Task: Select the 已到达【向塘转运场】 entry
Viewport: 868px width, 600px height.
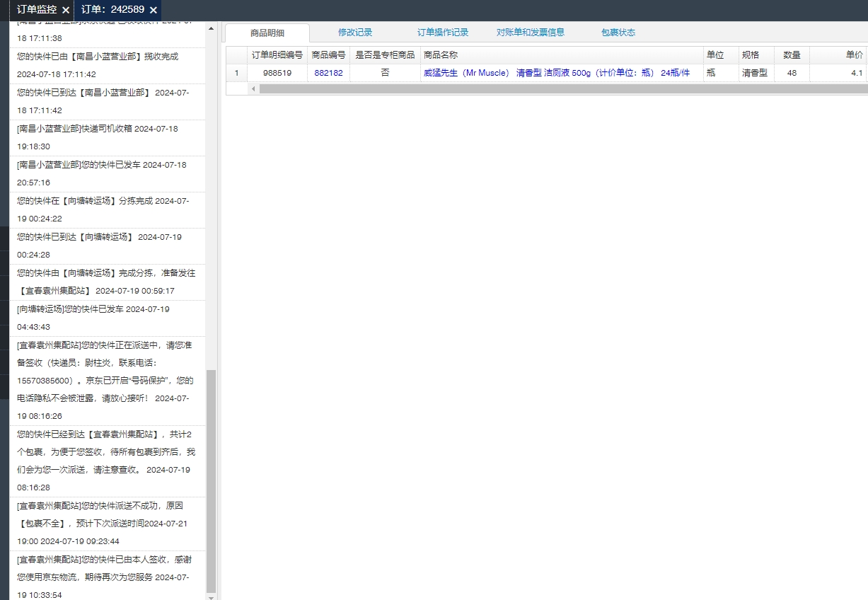Action: point(107,246)
